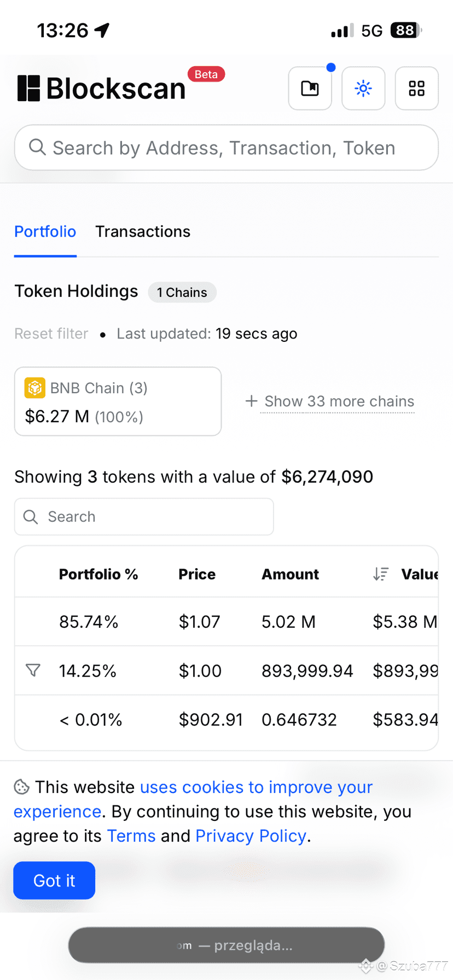Tap the magnifier in the main search bar
Image resolution: width=453 pixels, height=980 pixels.
point(37,147)
